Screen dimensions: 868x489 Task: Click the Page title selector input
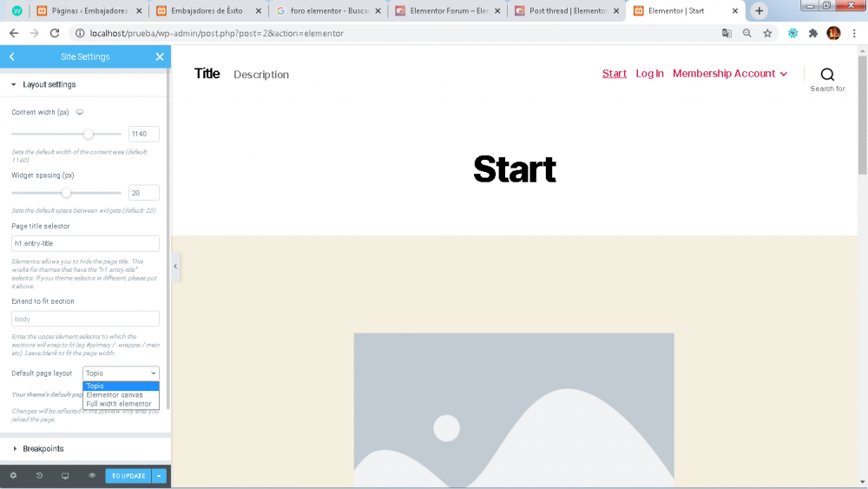click(85, 244)
